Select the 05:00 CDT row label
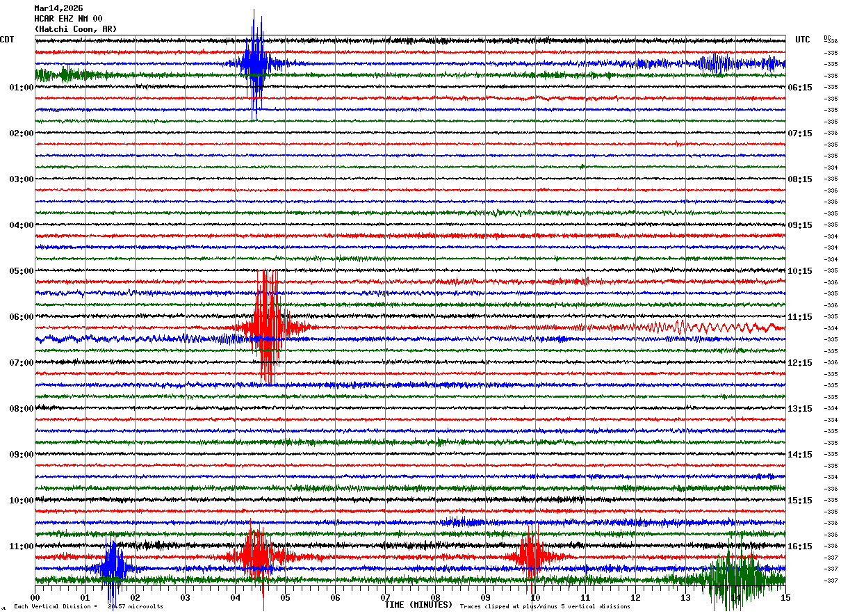Viewport: 841px width, 616px height. (22, 271)
